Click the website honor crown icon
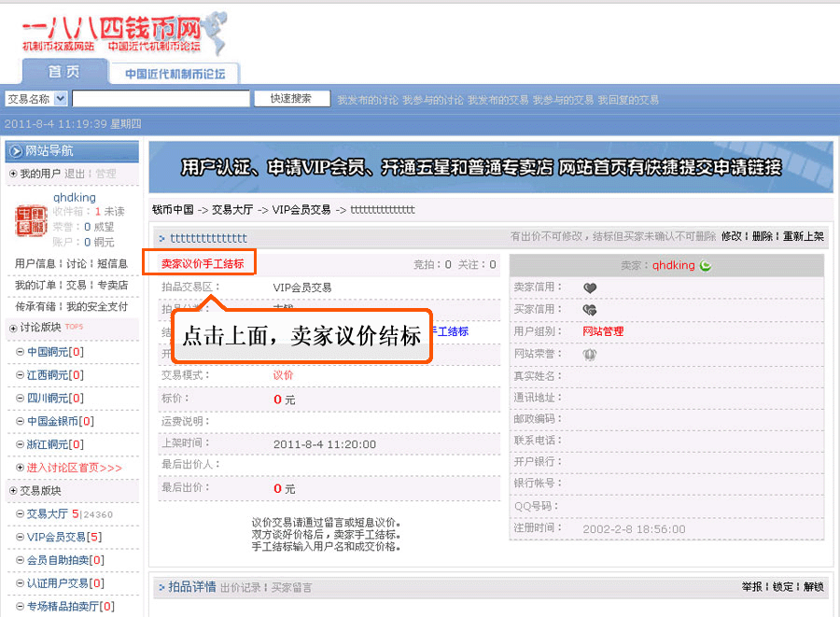 (x=590, y=355)
